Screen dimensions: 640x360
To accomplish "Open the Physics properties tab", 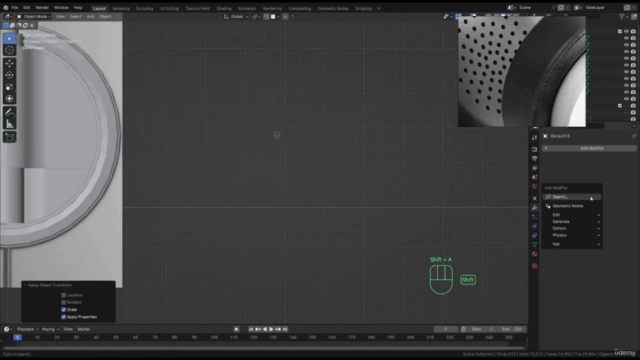I will pyautogui.click(x=535, y=226).
